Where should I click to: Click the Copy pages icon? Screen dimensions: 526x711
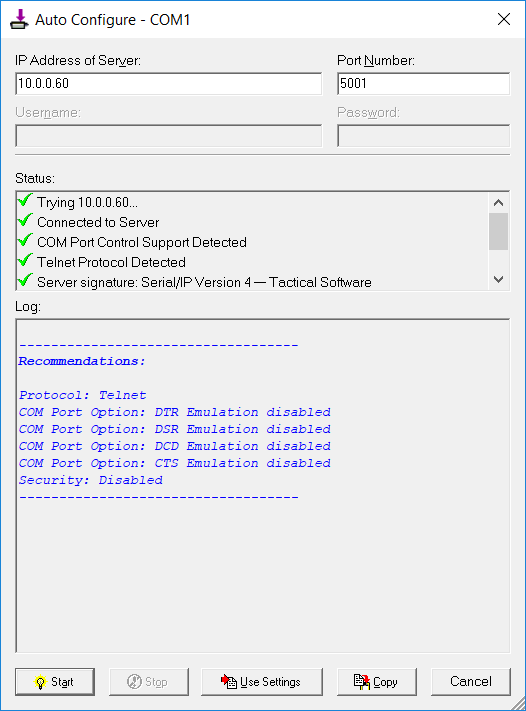pos(362,682)
